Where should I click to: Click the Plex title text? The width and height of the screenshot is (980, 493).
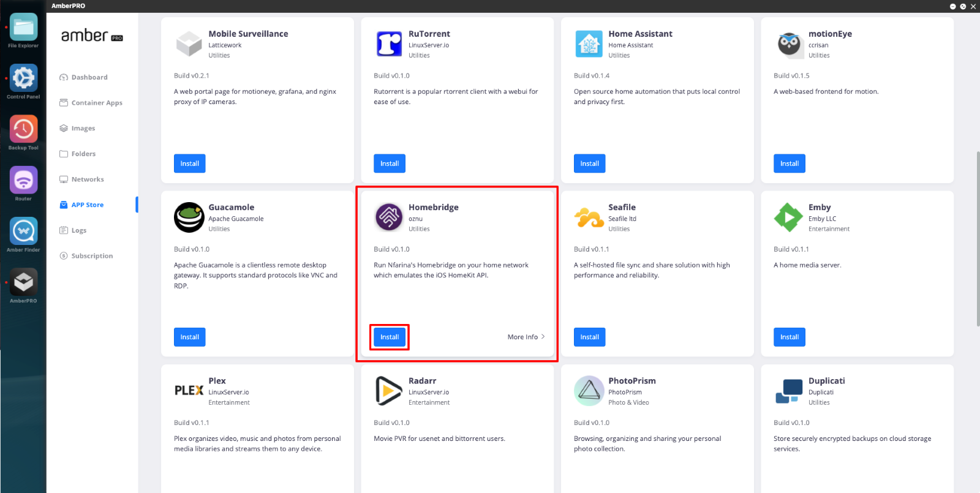(x=217, y=381)
